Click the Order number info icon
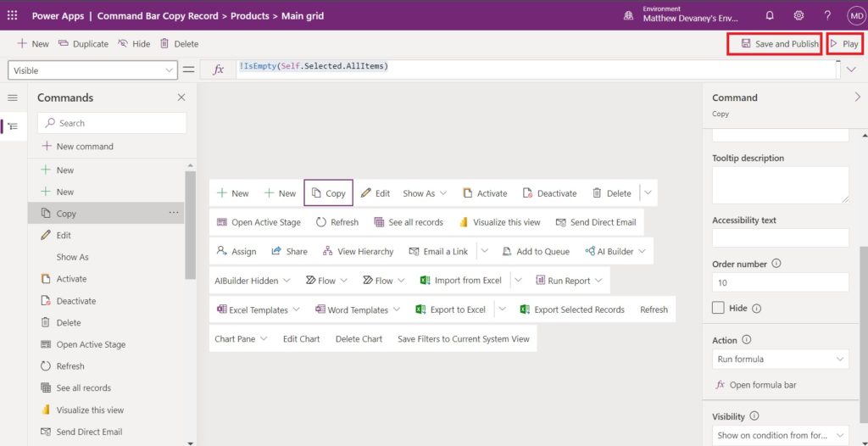868x446 pixels. click(x=776, y=264)
